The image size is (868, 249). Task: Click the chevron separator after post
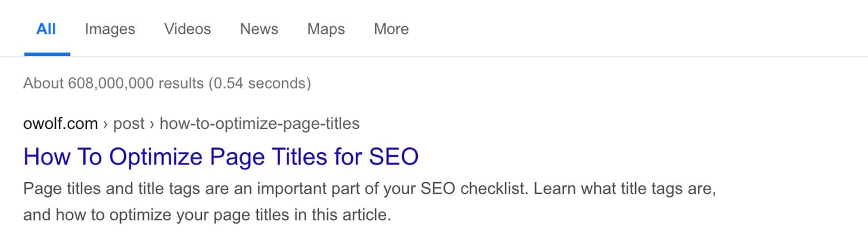click(x=152, y=124)
